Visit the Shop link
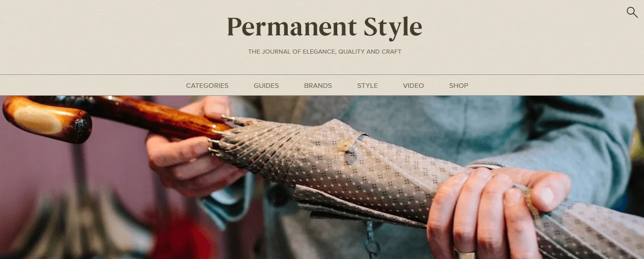 tap(458, 86)
